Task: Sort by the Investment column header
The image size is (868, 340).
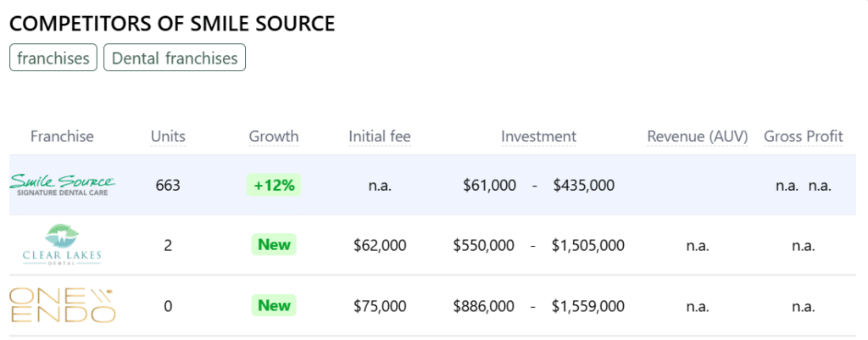Action: click(538, 137)
